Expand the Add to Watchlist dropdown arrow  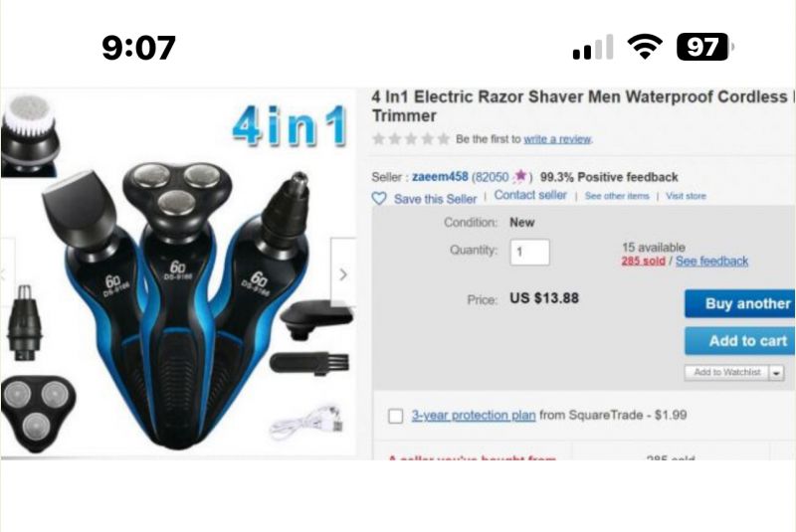(x=777, y=373)
